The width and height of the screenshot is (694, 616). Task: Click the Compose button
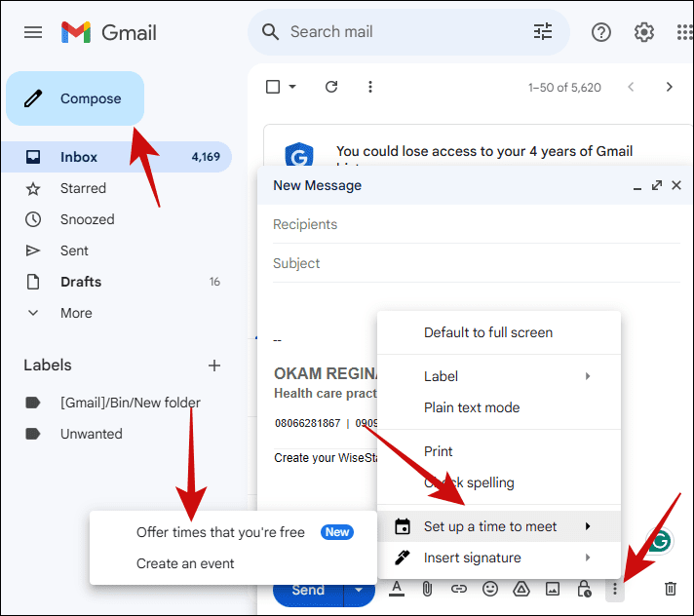tap(75, 98)
